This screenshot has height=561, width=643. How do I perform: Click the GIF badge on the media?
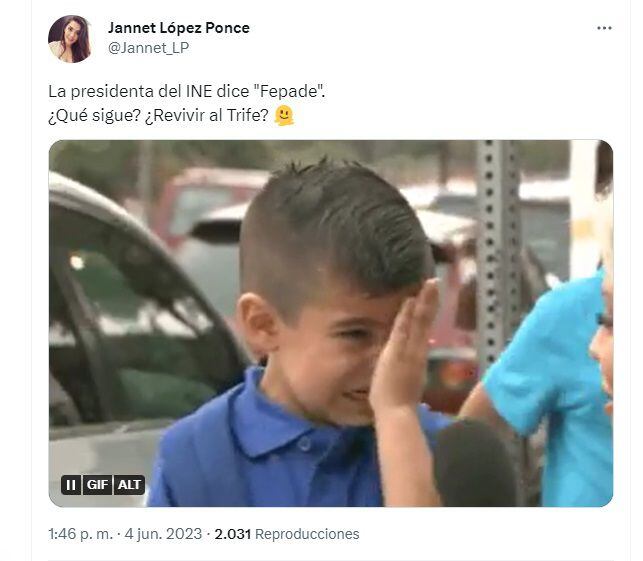[97, 485]
